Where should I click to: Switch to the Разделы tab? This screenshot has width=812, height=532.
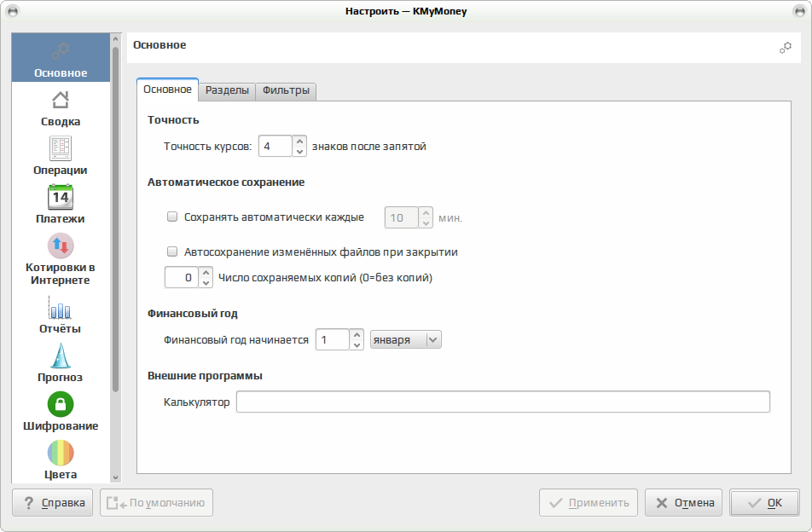(x=227, y=90)
